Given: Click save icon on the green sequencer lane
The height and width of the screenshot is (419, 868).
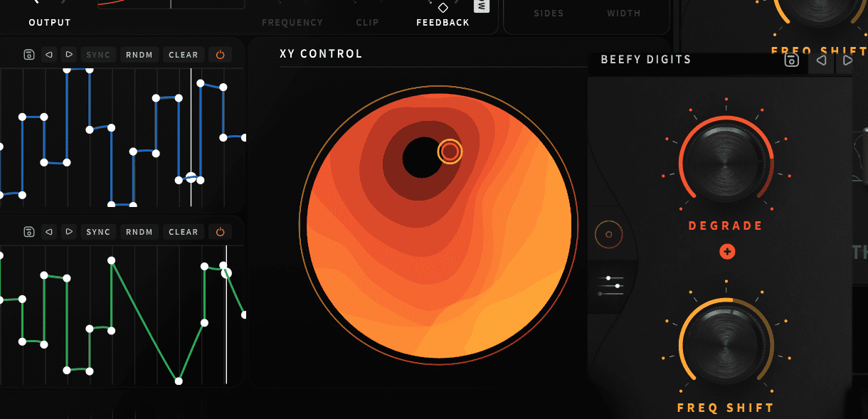Looking at the screenshot, I should tap(29, 232).
